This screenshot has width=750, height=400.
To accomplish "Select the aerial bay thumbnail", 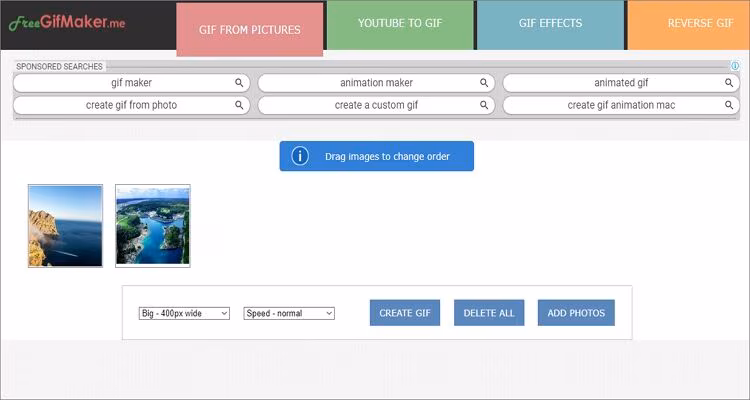I will point(153,226).
